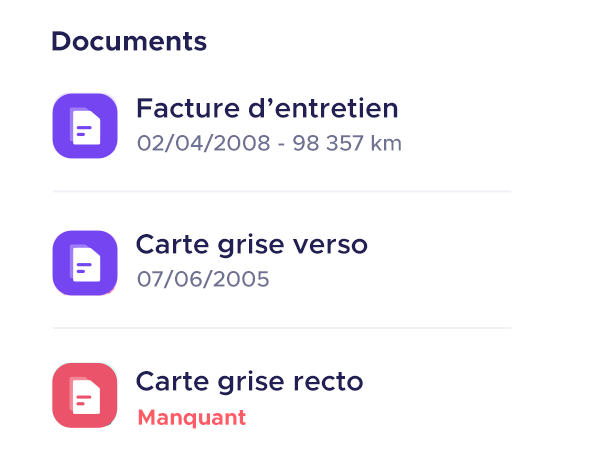Select the red Carte grise recto icon
The image size is (600, 461).
tap(85, 396)
